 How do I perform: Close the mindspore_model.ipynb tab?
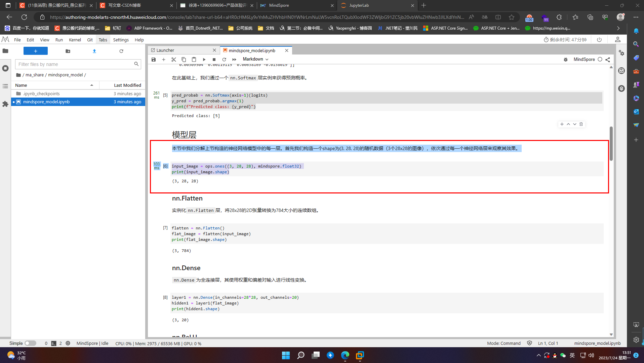click(286, 50)
